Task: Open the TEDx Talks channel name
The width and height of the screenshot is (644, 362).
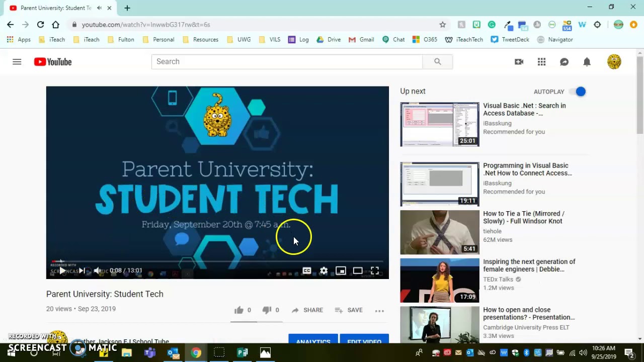Action: coord(498,280)
